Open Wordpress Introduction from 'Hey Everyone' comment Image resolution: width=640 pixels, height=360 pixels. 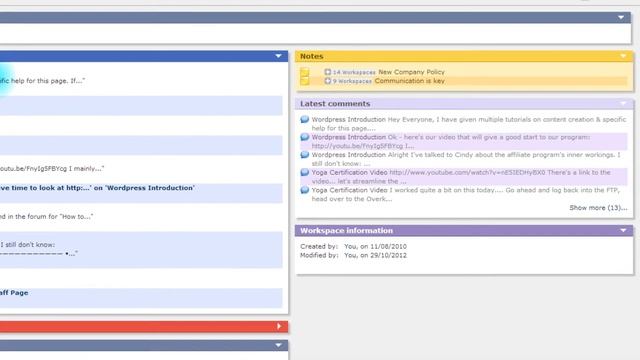349,120
